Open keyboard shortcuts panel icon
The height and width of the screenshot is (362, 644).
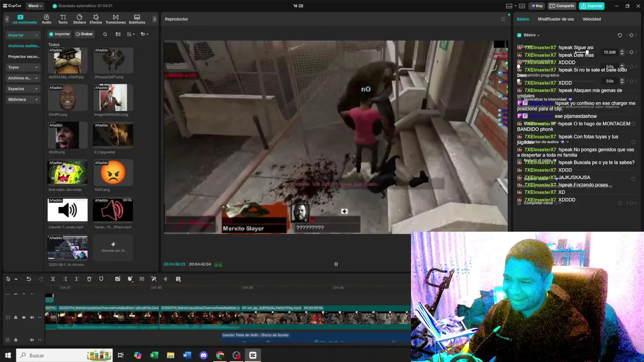[x=521, y=6]
